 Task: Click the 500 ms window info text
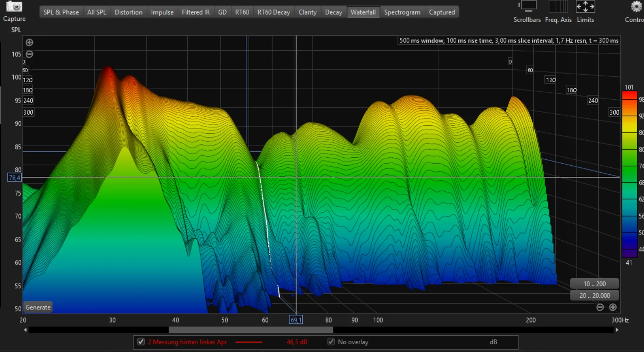click(509, 40)
